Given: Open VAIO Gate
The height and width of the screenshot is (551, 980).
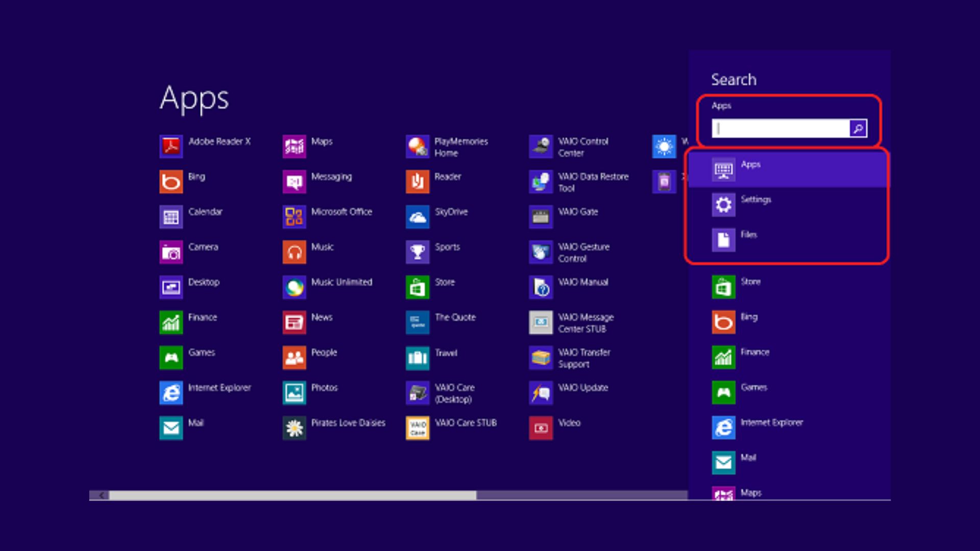Looking at the screenshot, I should tap(541, 217).
